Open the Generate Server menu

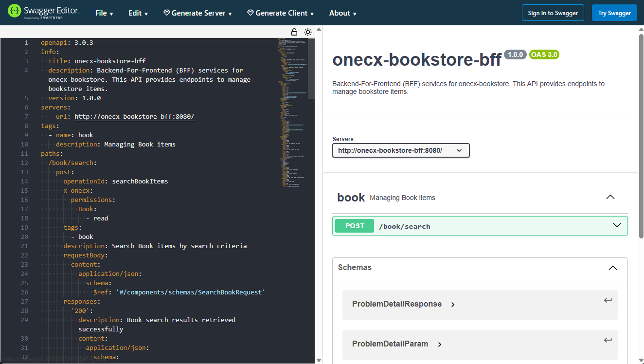tap(197, 13)
